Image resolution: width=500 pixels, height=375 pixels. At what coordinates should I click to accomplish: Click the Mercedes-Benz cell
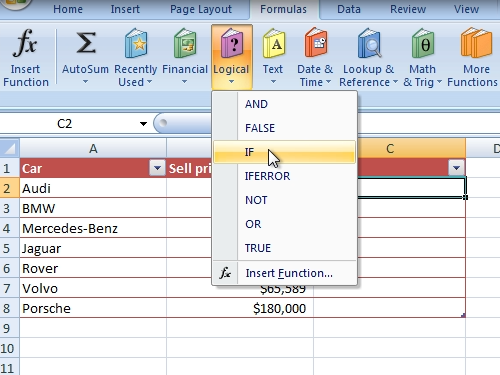pos(93,228)
